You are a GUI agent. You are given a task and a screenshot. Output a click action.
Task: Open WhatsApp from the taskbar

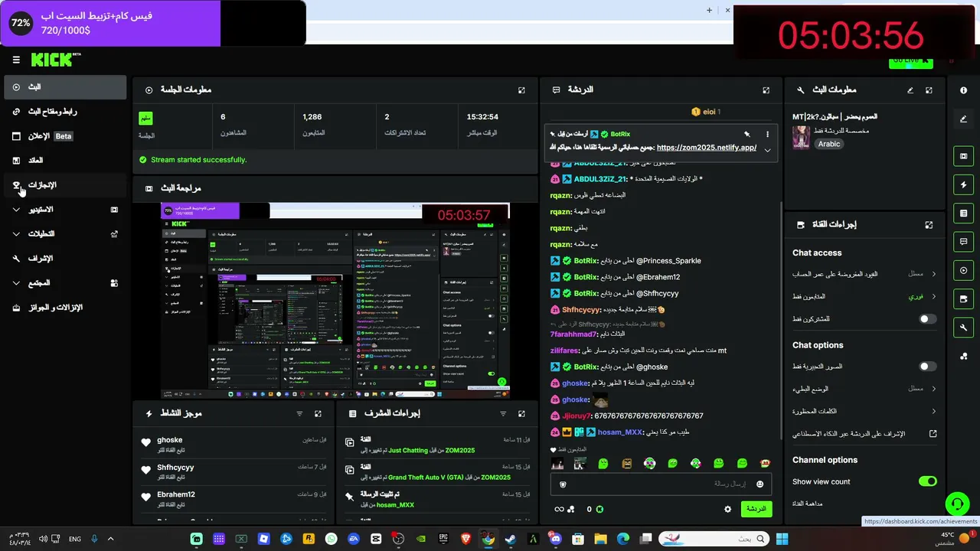[x=331, y=539]
